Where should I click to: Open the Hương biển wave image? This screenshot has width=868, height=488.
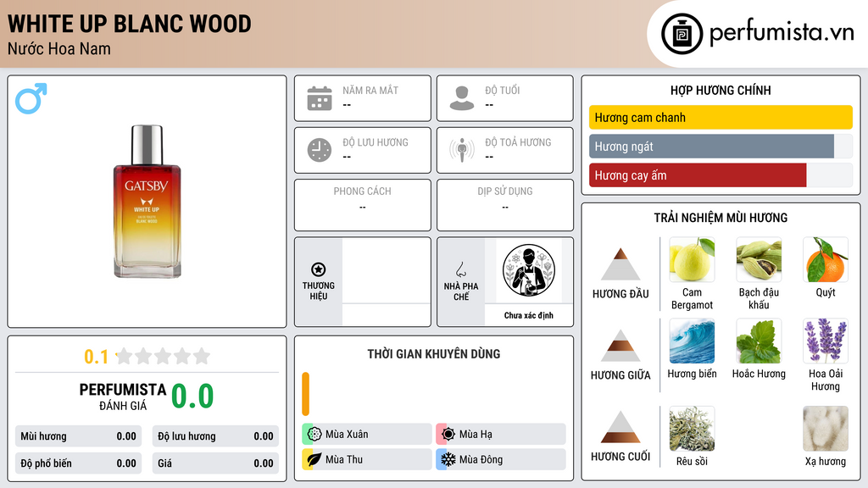click(x=692, y=341)
